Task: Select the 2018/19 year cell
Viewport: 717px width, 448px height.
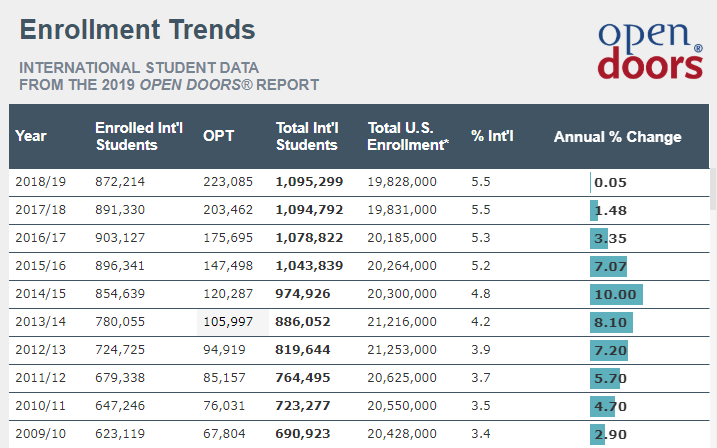Action: tap(41, 182)
